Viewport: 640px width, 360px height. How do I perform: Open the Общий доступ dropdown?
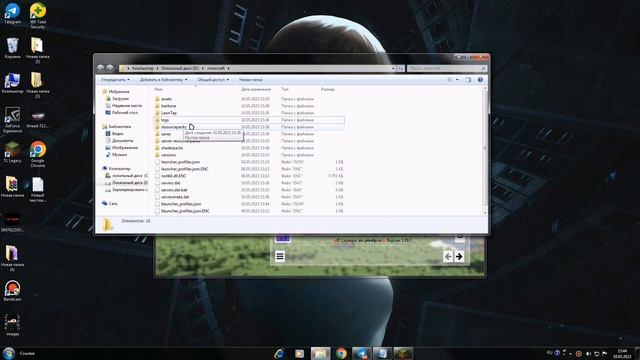click(x=213, y=80)
